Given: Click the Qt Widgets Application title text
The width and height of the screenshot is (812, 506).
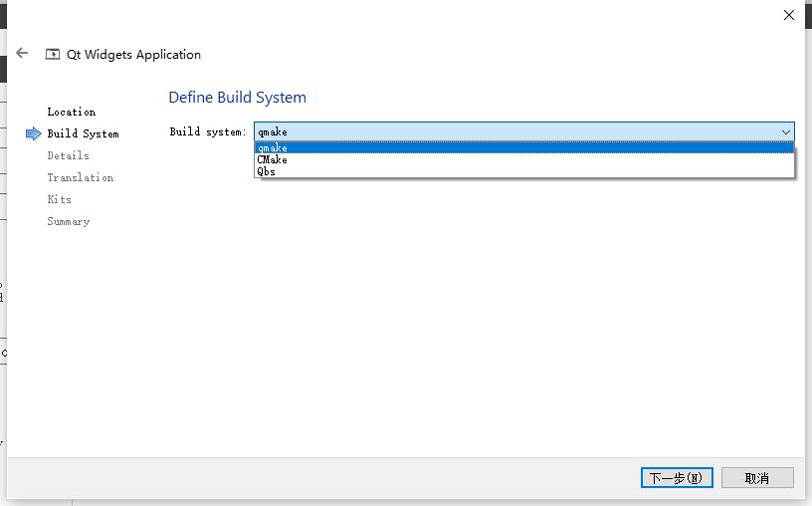Looking at the screenshot, I should (x=133, y=55).
